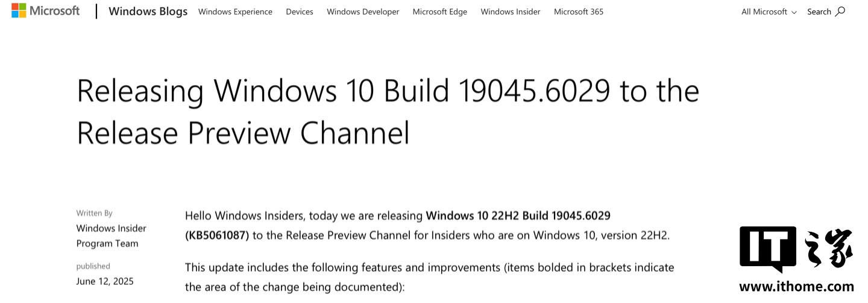Navigate to Microsoft Edge blog section
868x303 pixels.
pyautogui.click(x=439, y=11)
